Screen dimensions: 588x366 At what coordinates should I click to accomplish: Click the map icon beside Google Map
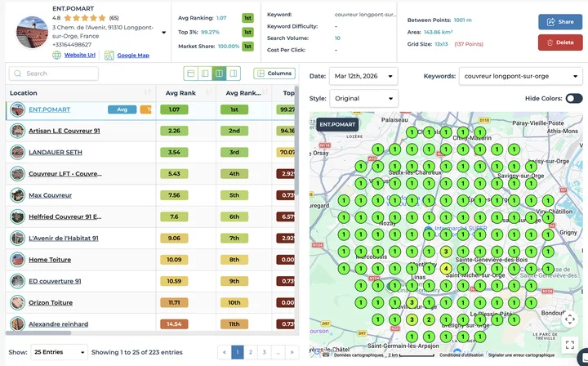point(109,55)
